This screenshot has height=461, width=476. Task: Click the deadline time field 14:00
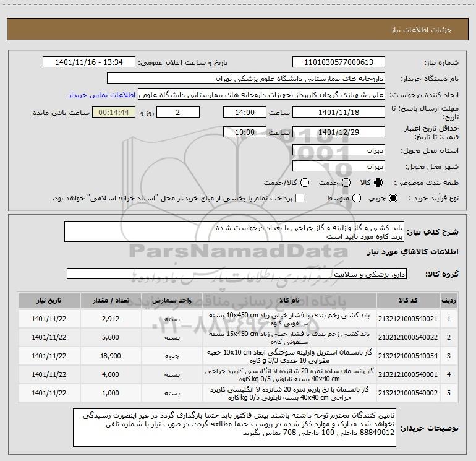click(x=245, y=112)
